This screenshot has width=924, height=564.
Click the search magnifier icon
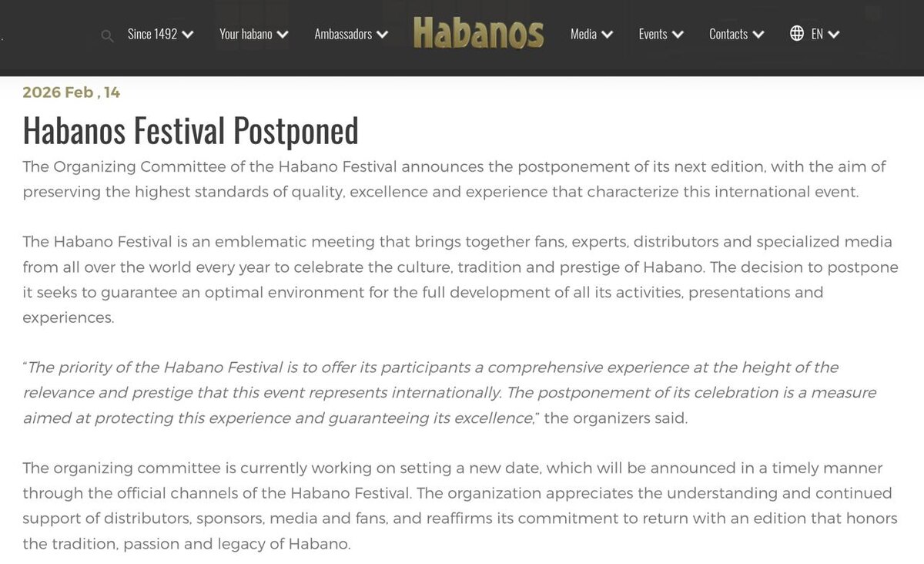click(x=108, y=35)
